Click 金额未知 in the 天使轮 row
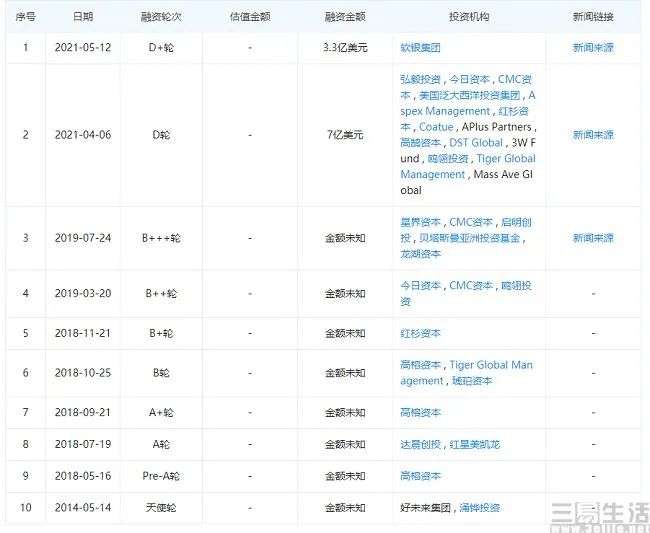 tap(345, 507)
